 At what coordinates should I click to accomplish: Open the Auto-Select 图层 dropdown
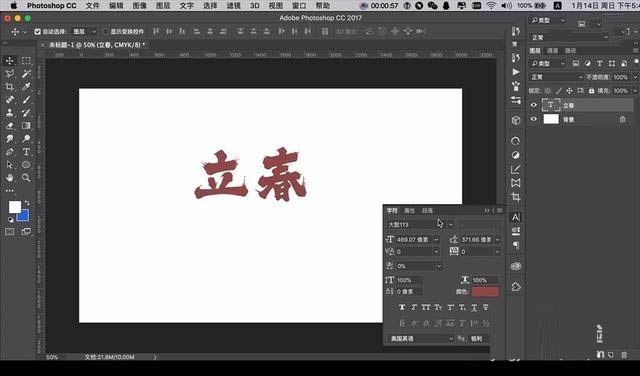point(84,31)
